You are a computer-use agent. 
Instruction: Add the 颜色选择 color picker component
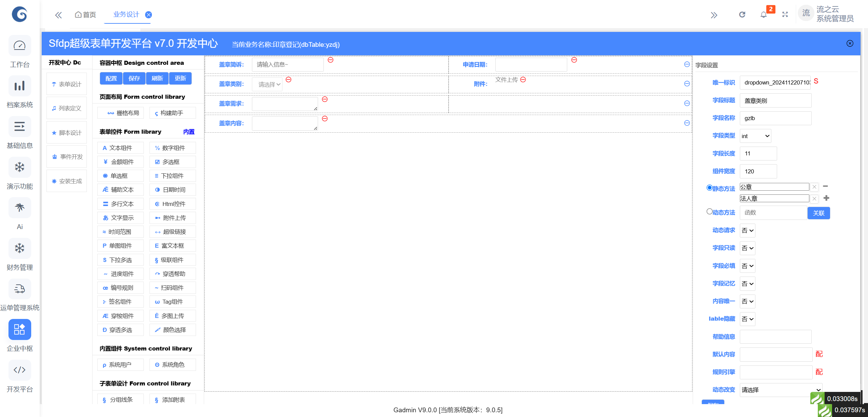(172, 330)
